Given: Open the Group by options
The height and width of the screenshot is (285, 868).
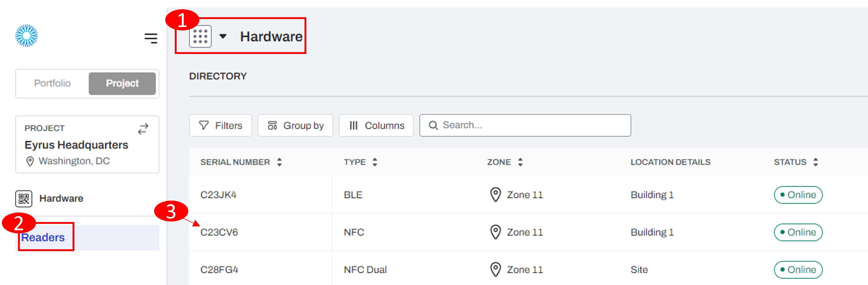Looking at the screenshot, I should pyautogui.click(x=295, y=125).
